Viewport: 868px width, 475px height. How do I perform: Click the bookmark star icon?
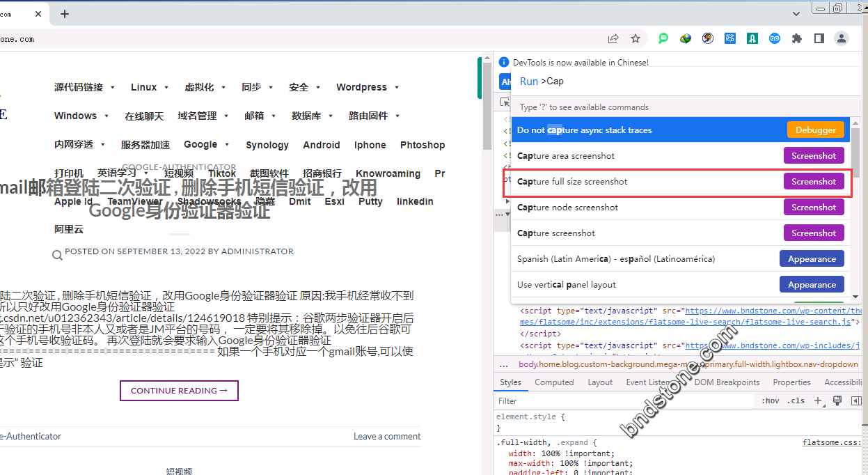[x=635, y=39]
